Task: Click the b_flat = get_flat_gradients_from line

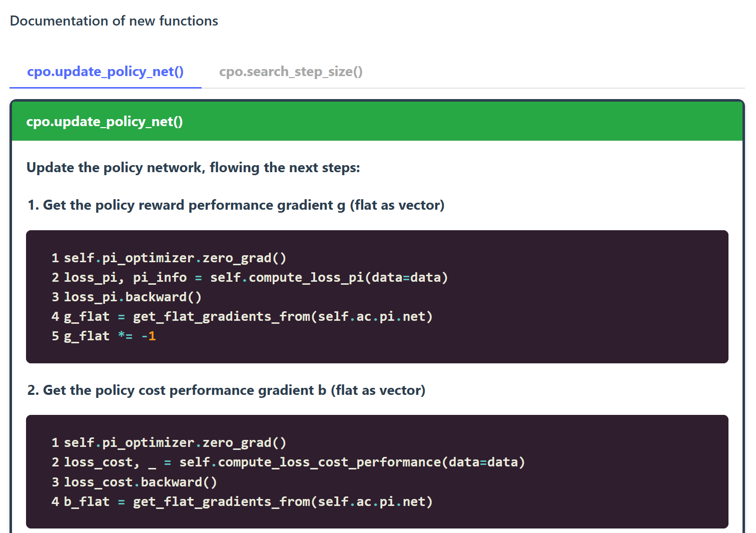Action: tap(248, 501)
